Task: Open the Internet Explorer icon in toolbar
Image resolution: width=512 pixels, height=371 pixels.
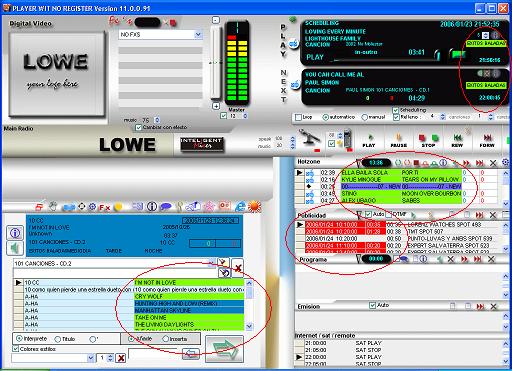Action: coord(240,207)
